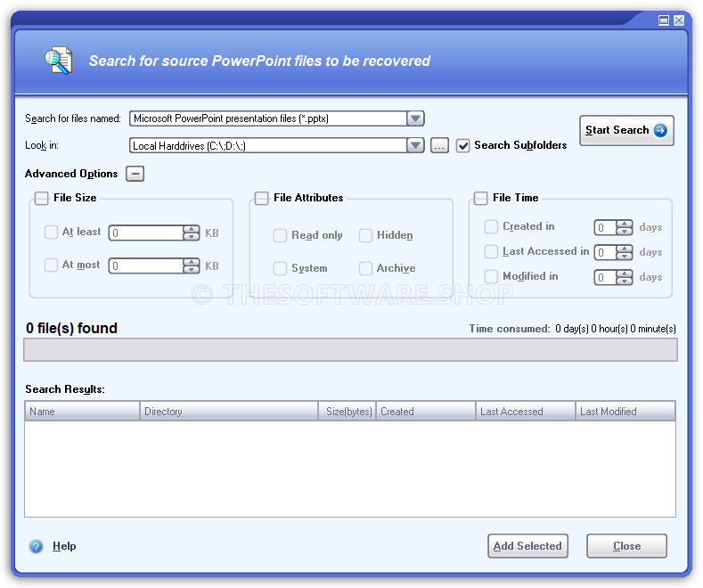Click the Look in path field
Viewport: 703px width, 588px height.
268,145
